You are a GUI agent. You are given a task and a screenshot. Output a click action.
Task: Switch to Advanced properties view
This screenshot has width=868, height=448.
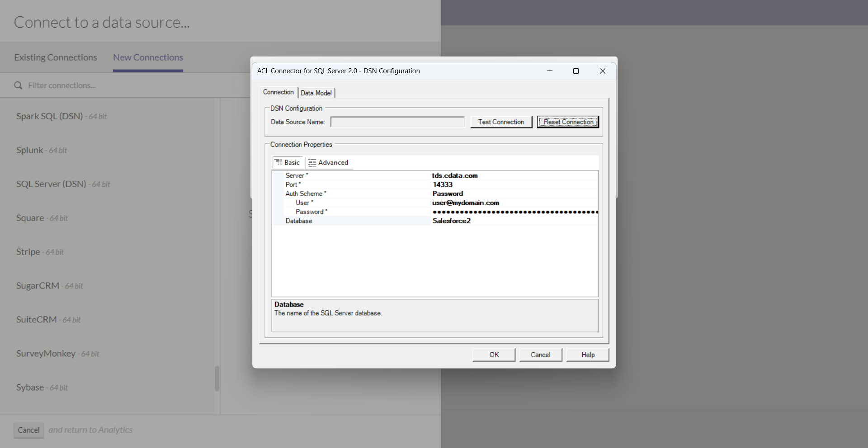329,163
